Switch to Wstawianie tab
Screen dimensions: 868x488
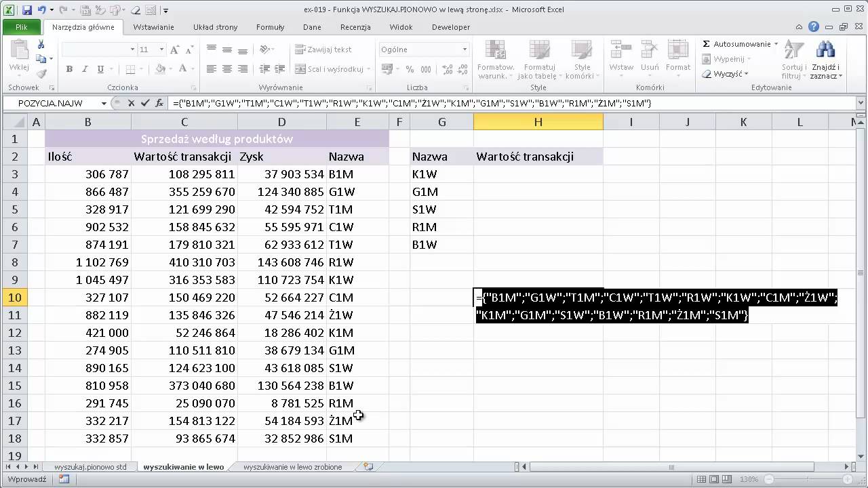153,27
